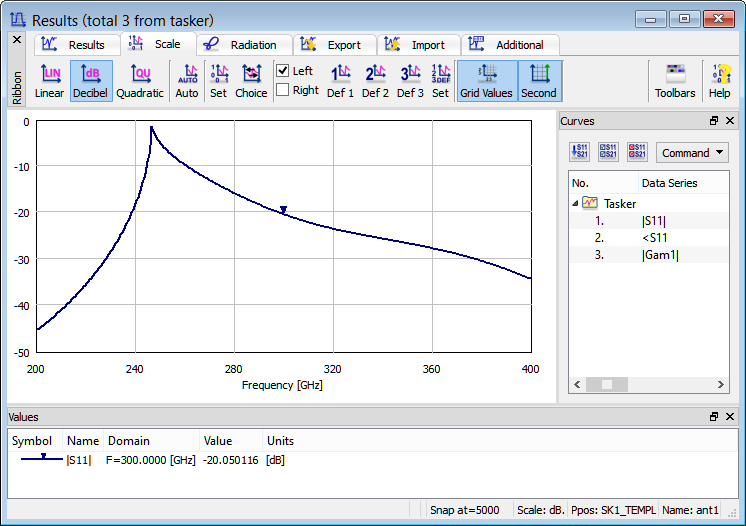The image size is (746, 526).
Task: Open the Export tab
Action: pos(335,45)
